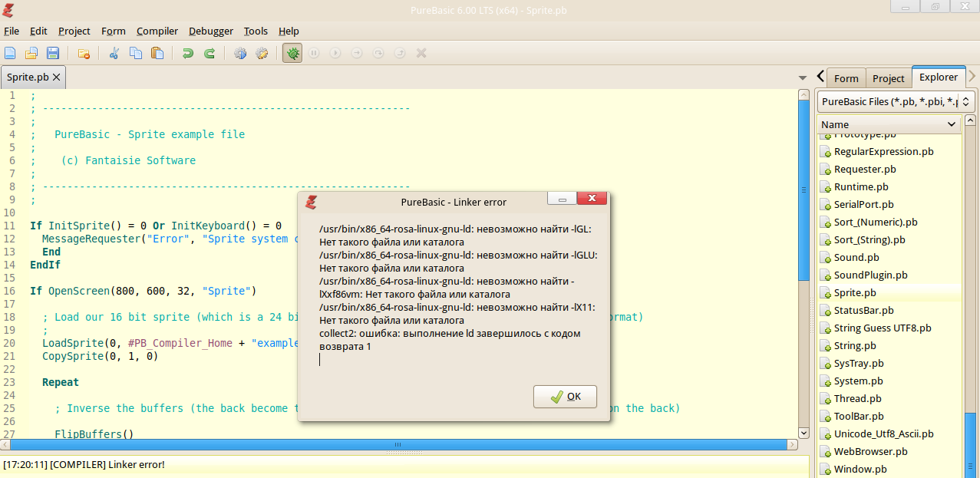Confirm linker error with OK button
980x478 pixels.
(x=565, y=397)
